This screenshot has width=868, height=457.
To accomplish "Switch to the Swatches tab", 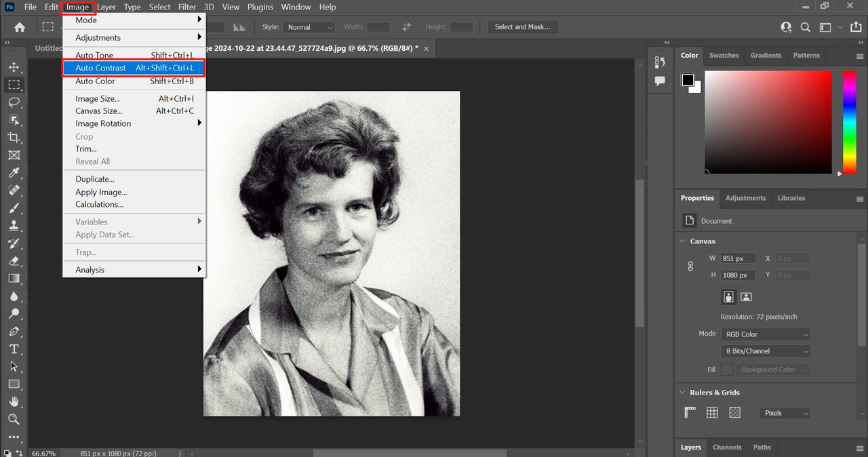I will (x=724, y=56).
